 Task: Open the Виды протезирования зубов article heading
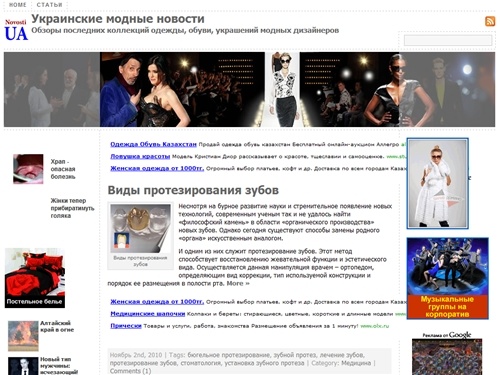click(x=193, y=190)
